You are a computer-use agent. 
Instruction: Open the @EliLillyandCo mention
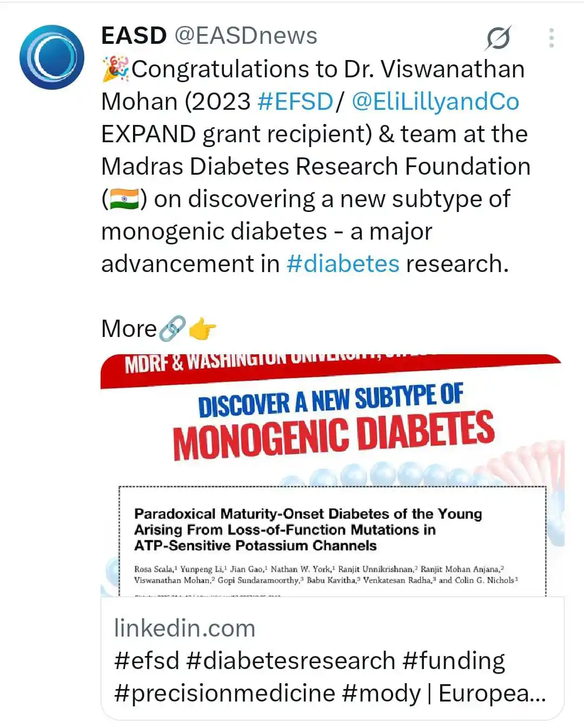click(435, 102)
